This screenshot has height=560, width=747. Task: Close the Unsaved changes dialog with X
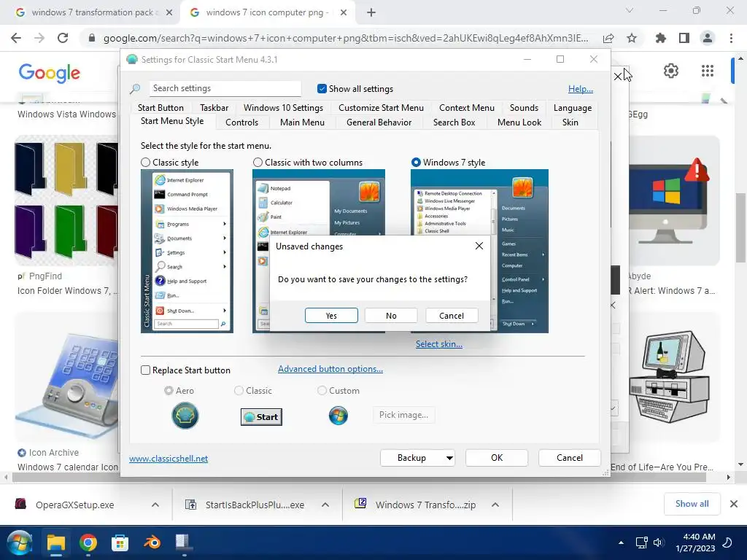click(479, 246)
